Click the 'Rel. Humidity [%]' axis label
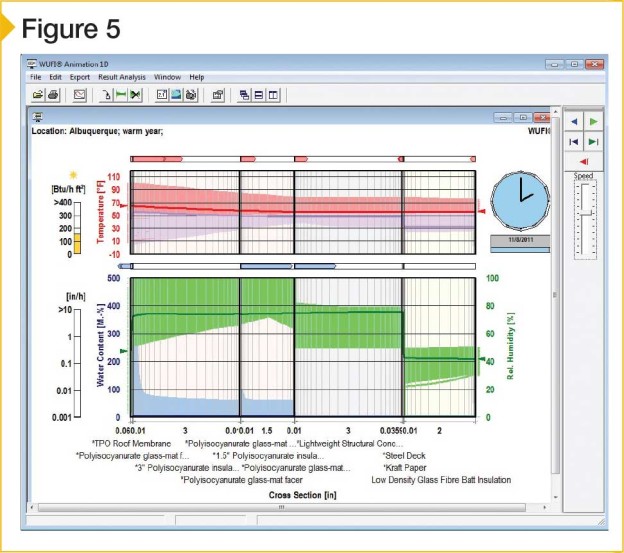Image resolution: width=624 pixels, height=553 pixels. point(511,345)
